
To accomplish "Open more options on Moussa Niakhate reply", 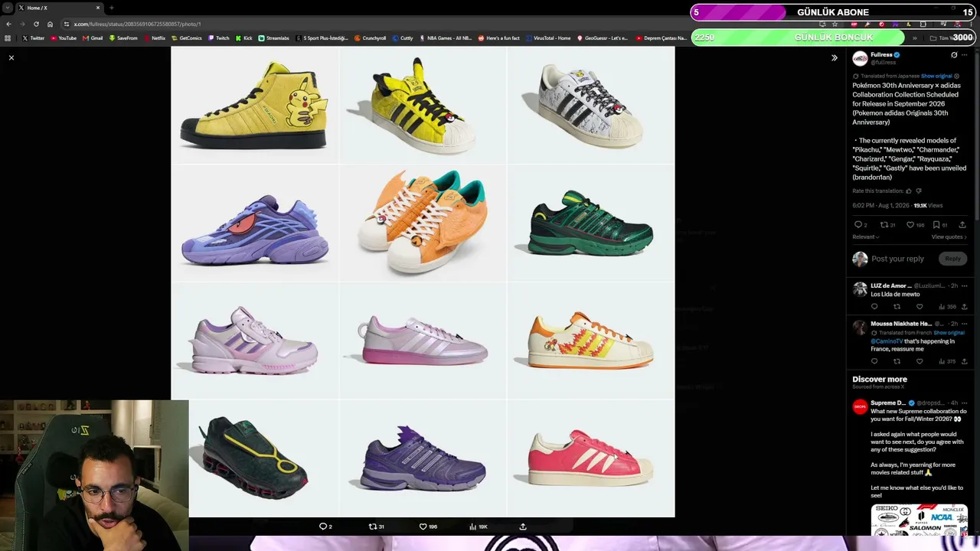I will (x=964, y=324).
